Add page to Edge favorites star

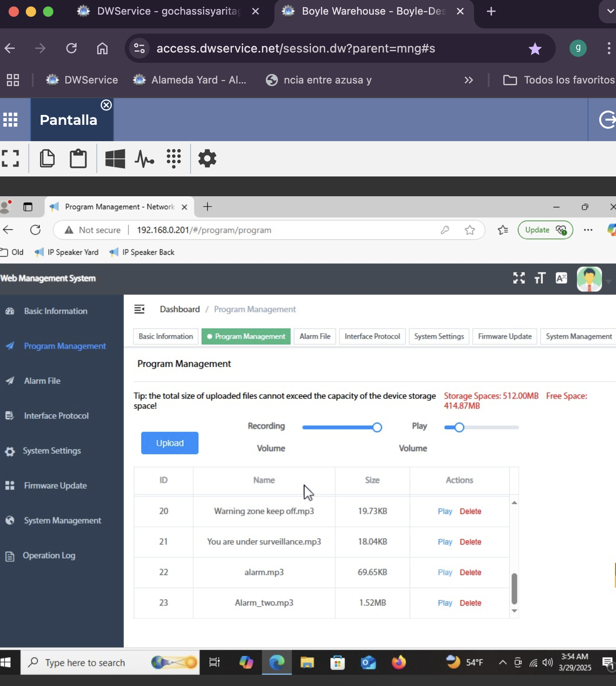click(470, 230)
